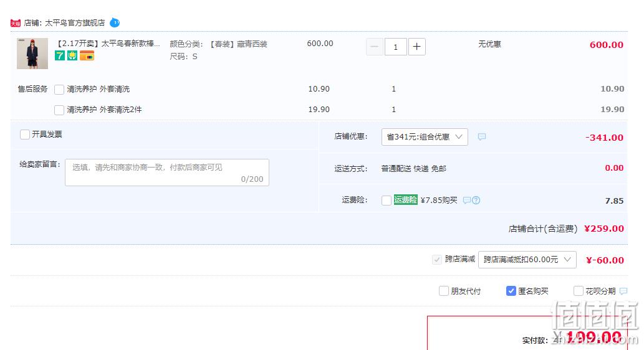Click the 售后服务 label
644x350 pixels.
click(32, 89)
